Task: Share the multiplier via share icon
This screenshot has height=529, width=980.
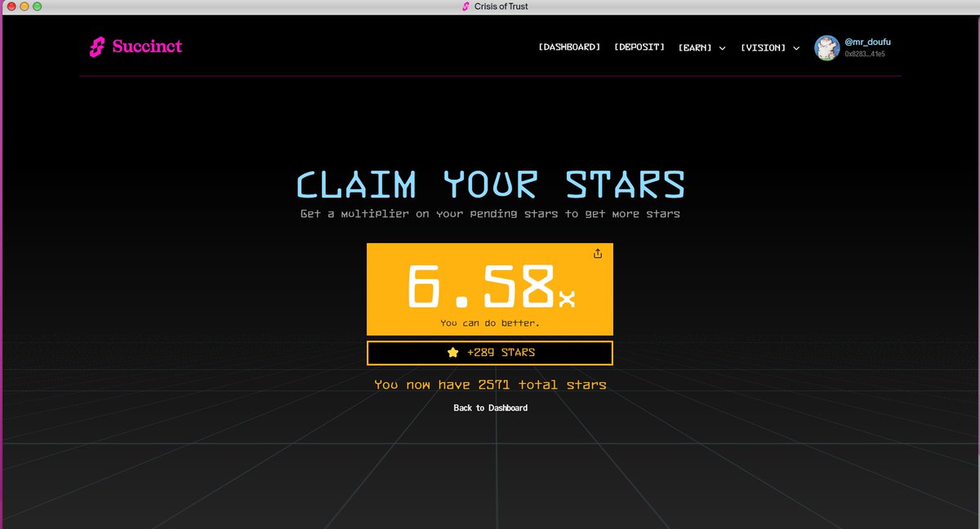Action: click(x=598, y=254)
